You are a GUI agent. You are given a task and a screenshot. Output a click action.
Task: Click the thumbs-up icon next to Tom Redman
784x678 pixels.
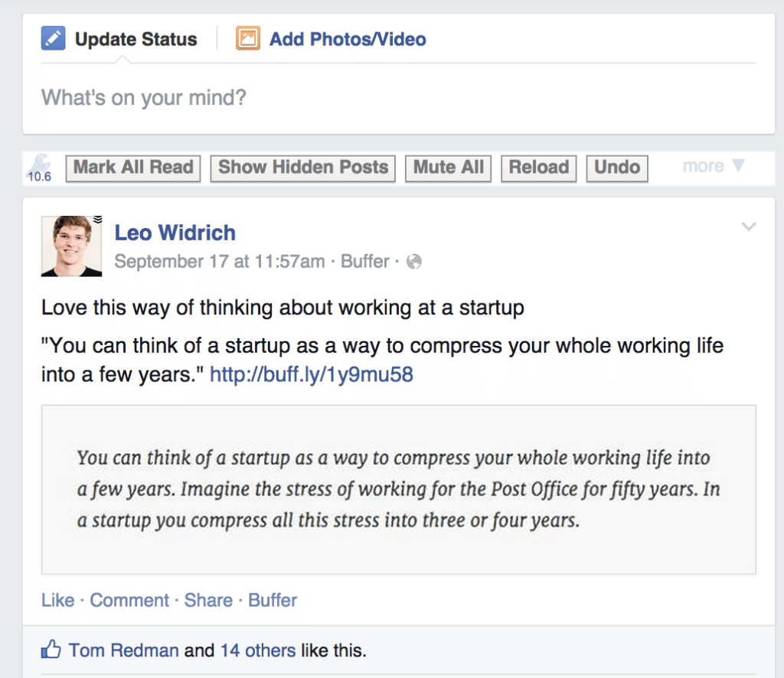pyautogui.click(x=50, y=648)
